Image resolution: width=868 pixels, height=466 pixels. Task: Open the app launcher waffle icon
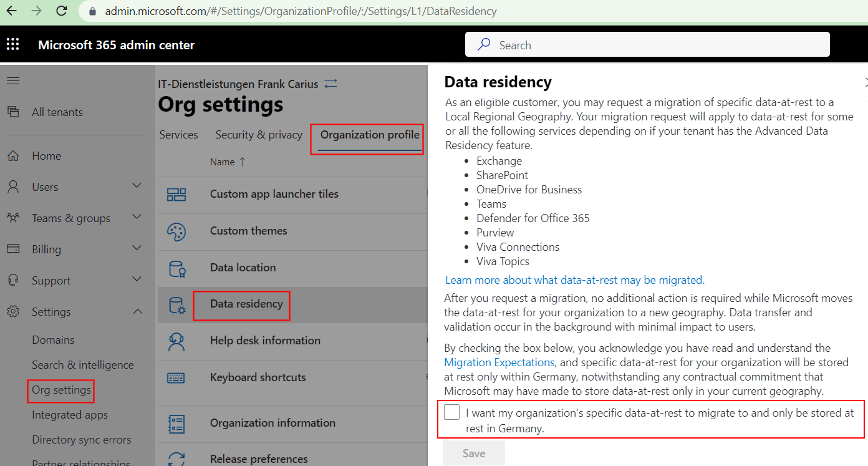pos(12,44)
